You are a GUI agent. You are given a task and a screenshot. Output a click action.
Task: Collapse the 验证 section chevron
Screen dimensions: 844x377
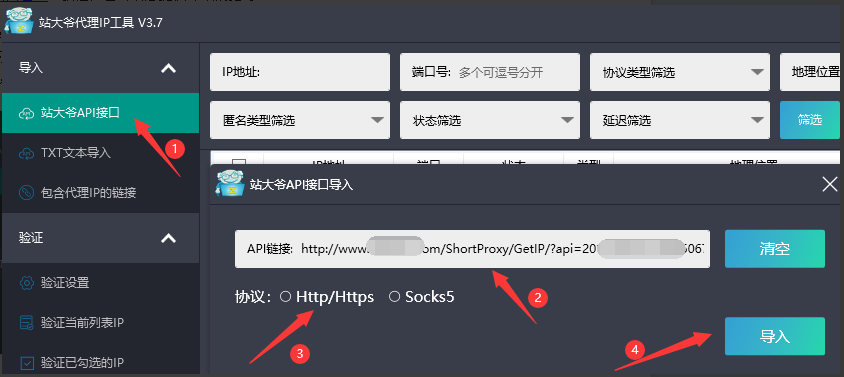(x=169, y=238)
